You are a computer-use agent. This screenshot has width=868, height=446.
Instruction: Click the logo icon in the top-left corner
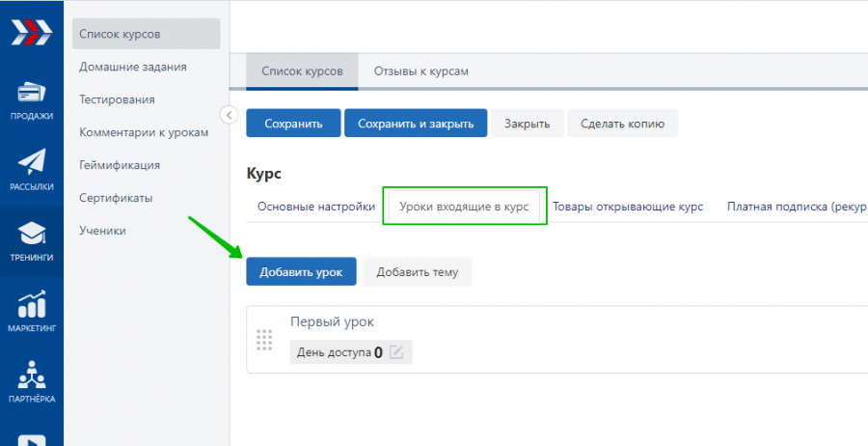pyautogui.click(x=31, y=33)
